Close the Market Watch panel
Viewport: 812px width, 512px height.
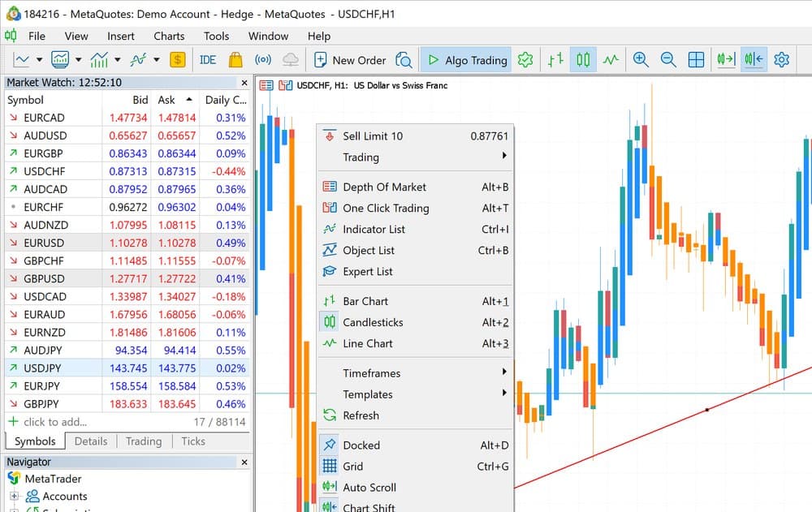coord(244,83)
